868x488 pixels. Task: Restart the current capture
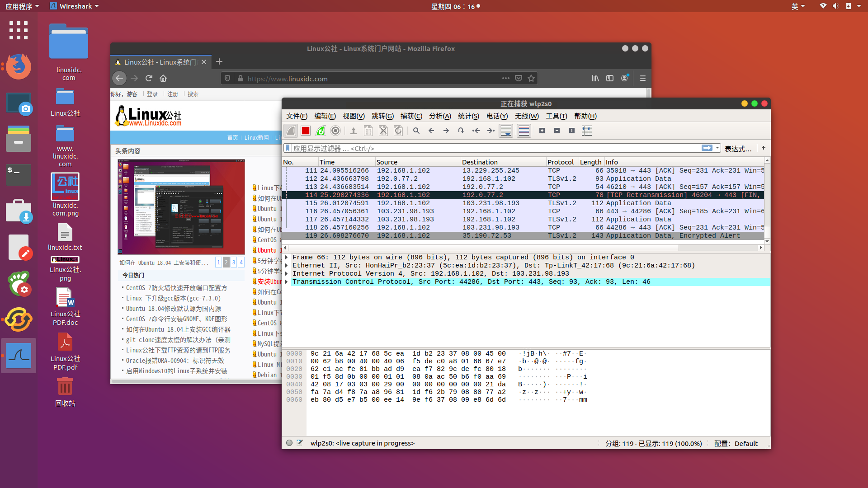[x=321, y=131]
